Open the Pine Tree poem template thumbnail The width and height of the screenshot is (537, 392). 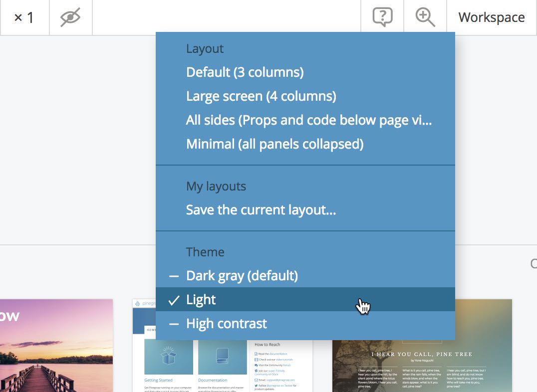(422, 366)
